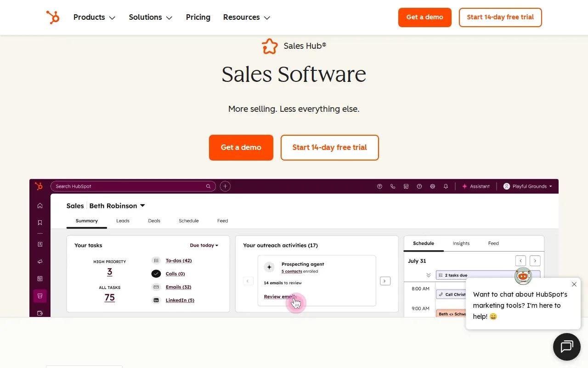The image size is (588, 368).
Task: Click the magnifier icon in Search HubSpot
Action: coord(208,186)
